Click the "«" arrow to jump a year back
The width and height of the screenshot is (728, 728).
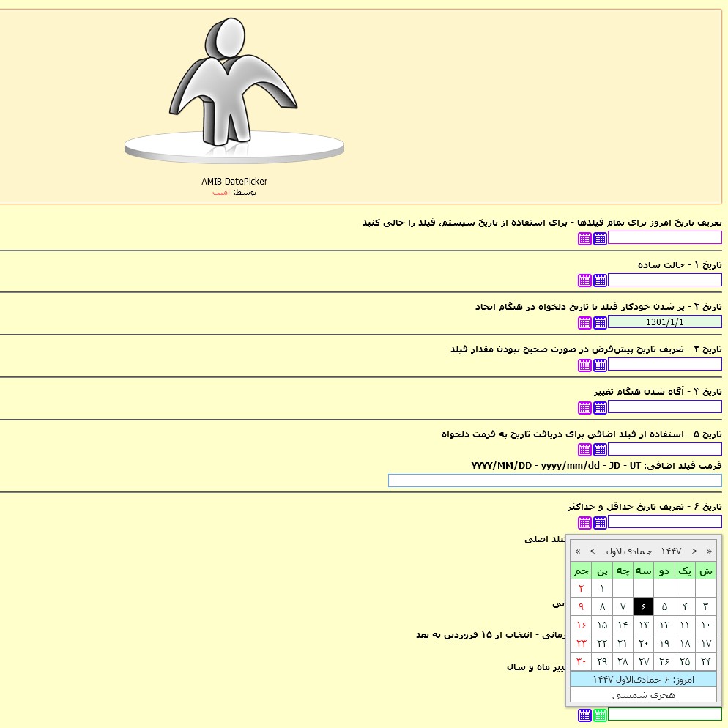577,551
